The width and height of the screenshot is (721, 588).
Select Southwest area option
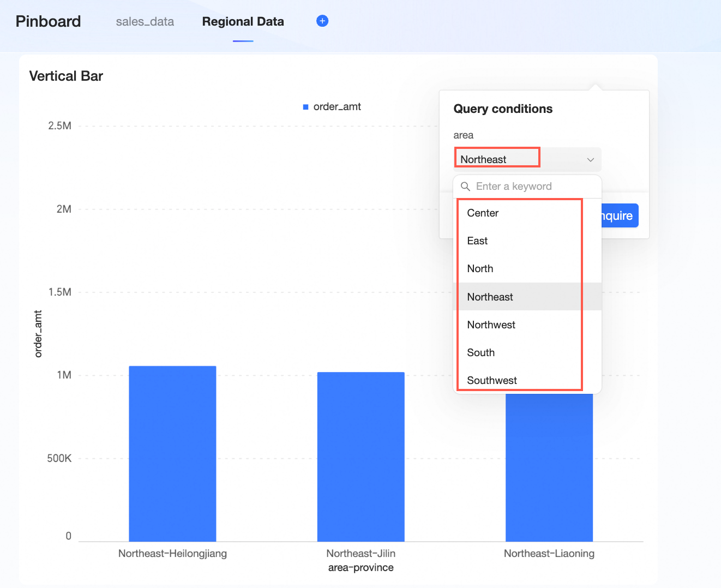(491, 381)
